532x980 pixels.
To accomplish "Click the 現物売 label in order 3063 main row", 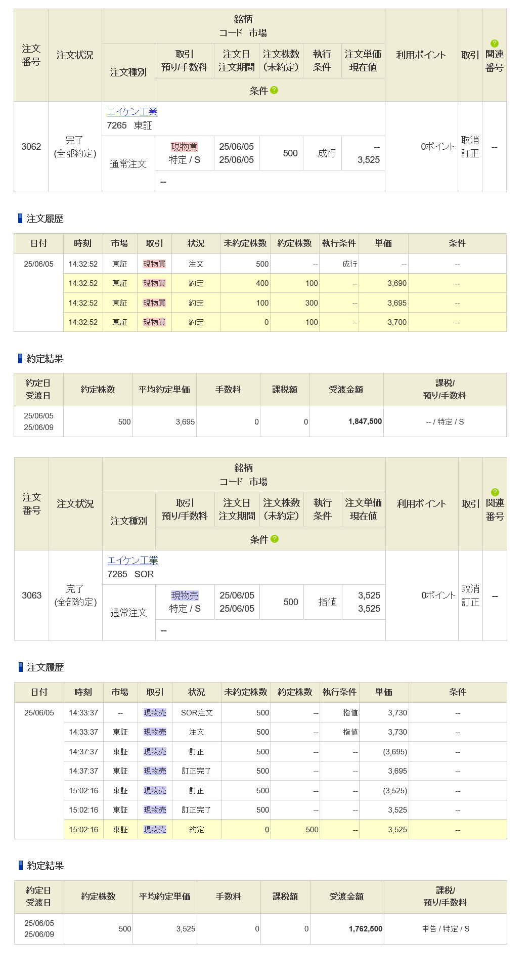I will point(185,595).
